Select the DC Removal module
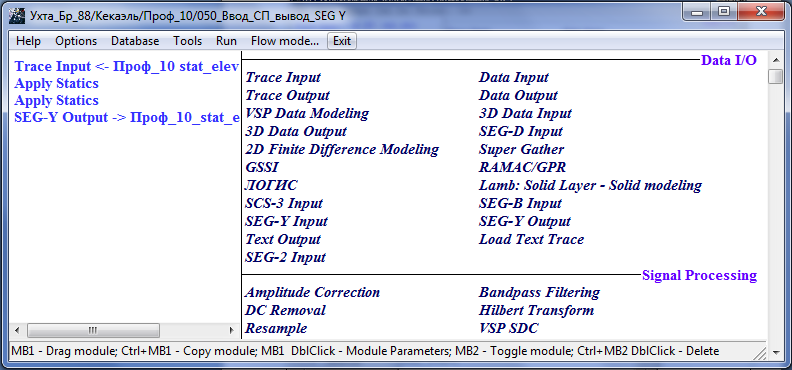792x370 pixels. click(285, 310)
